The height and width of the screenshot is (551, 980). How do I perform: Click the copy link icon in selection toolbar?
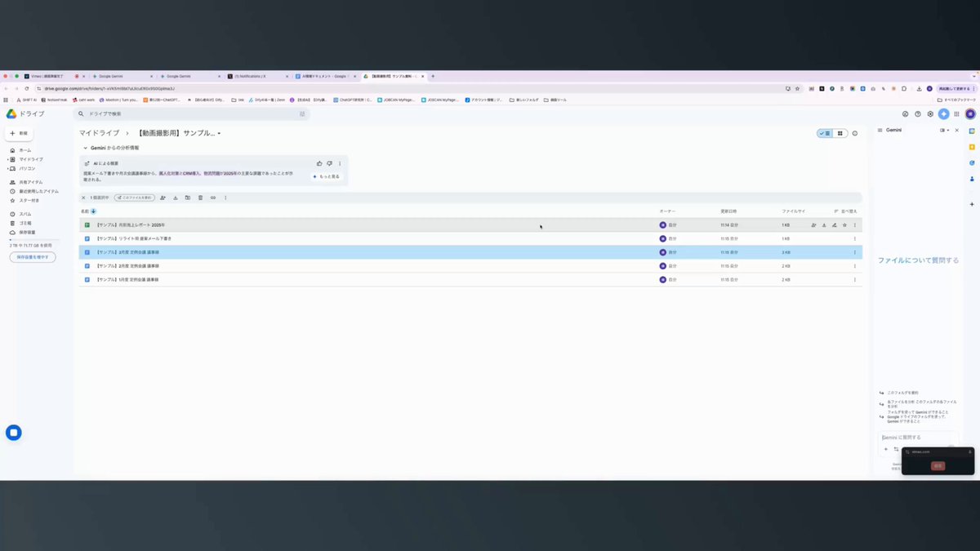click(x=212, y=198)
